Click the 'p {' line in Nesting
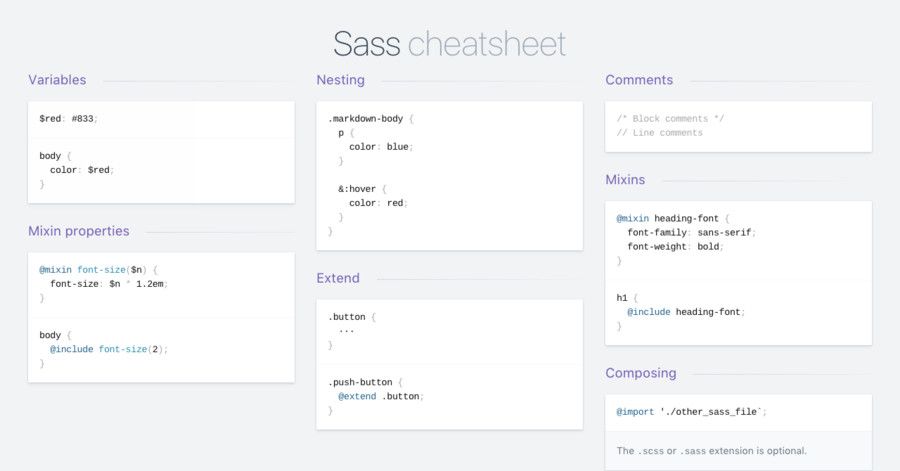Screen dimensions: 900x471 346,133
